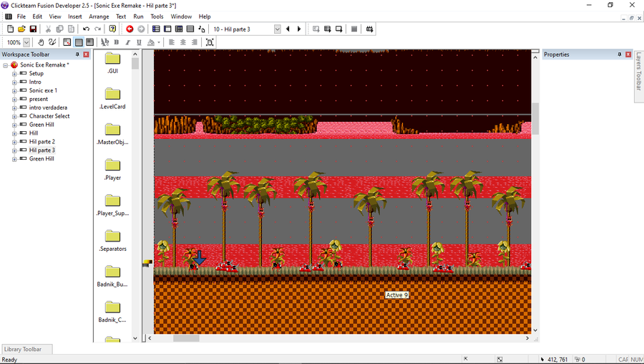Copy selection using the Copy icon

pyautogui.click(x=59, y=29)
